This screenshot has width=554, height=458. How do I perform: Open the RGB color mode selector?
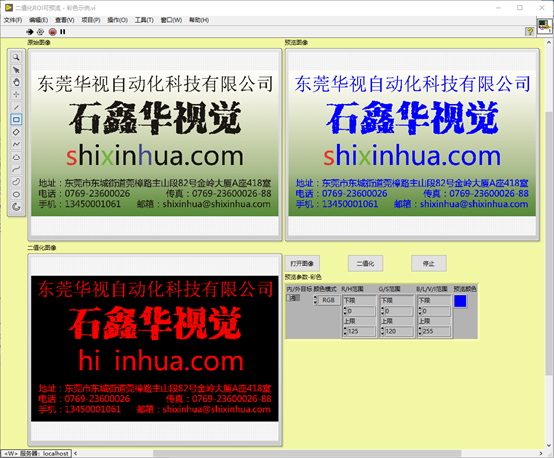pyautogui.click(x=328, y=300)
